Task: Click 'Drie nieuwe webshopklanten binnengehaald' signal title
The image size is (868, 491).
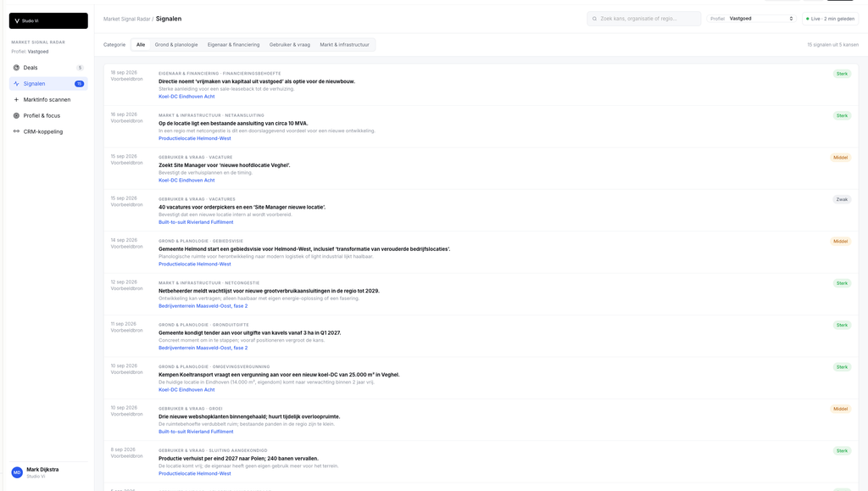Action: (249, 417)
